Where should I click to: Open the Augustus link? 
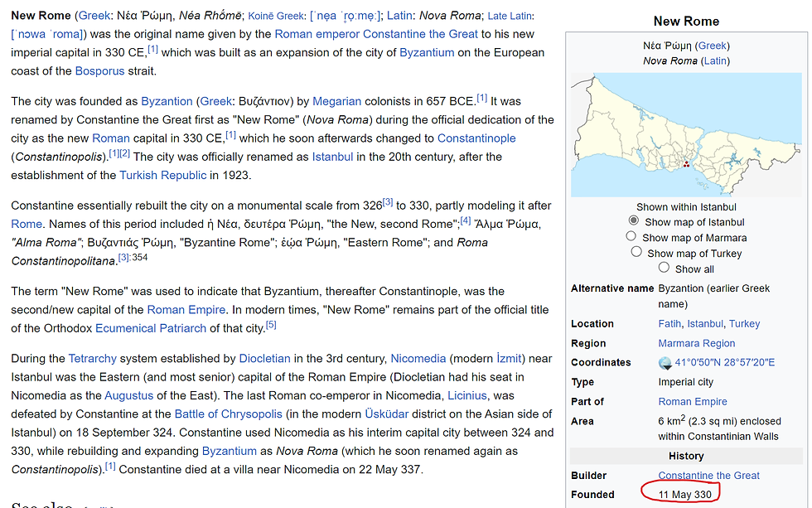tap(129, 395)
